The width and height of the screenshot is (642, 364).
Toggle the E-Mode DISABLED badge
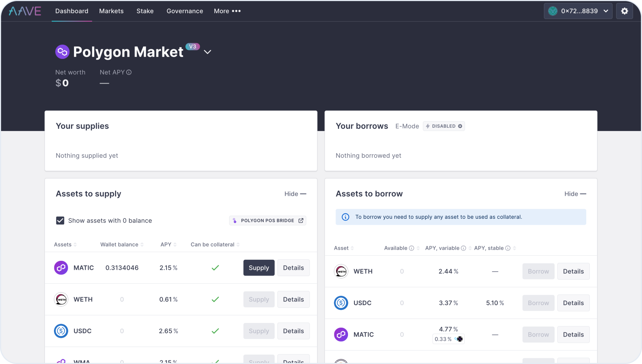(x=444, y=126)
